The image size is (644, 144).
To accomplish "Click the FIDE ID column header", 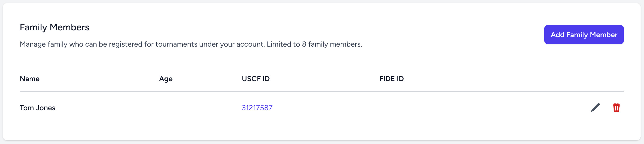I will [391, 79].
